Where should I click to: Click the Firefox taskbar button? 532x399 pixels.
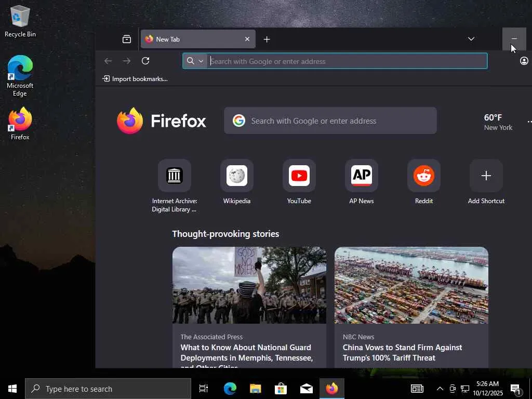pyautogui.click(x=332, y=389)
